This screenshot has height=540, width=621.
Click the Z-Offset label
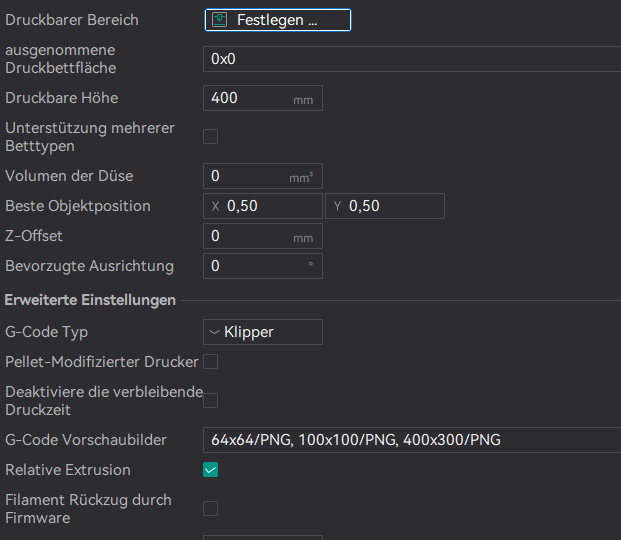click(x=34, y=236)
